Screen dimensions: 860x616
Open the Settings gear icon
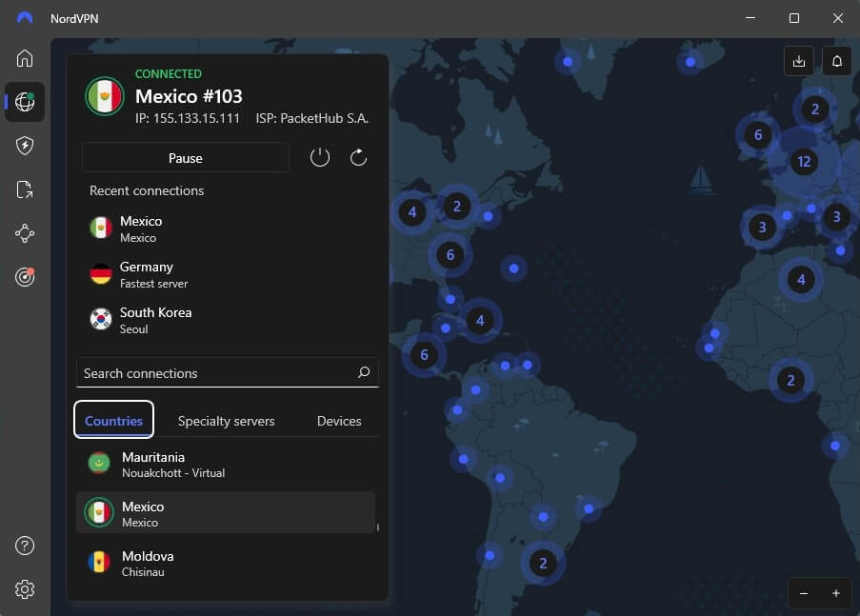point(25,589)
